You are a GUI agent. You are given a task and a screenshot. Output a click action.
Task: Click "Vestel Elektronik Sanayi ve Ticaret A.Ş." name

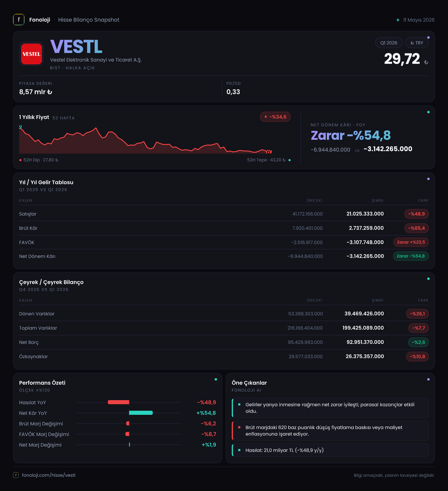tap(96, 60)
